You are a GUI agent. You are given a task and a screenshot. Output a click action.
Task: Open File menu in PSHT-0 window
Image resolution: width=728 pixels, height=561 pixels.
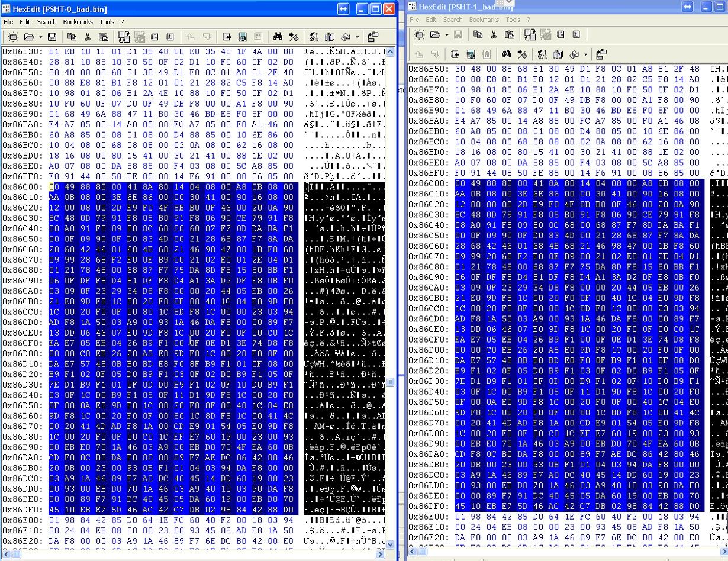[8, 22]
